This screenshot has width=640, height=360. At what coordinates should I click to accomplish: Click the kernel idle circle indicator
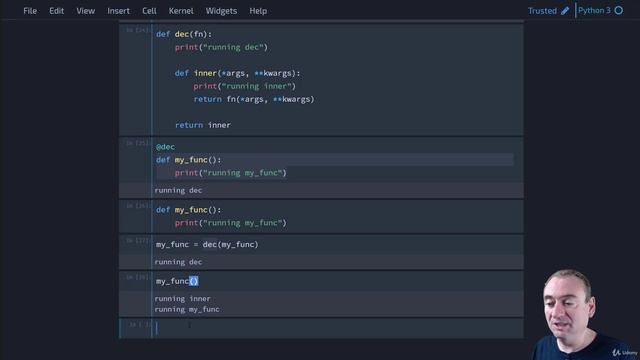coord(619,11)
